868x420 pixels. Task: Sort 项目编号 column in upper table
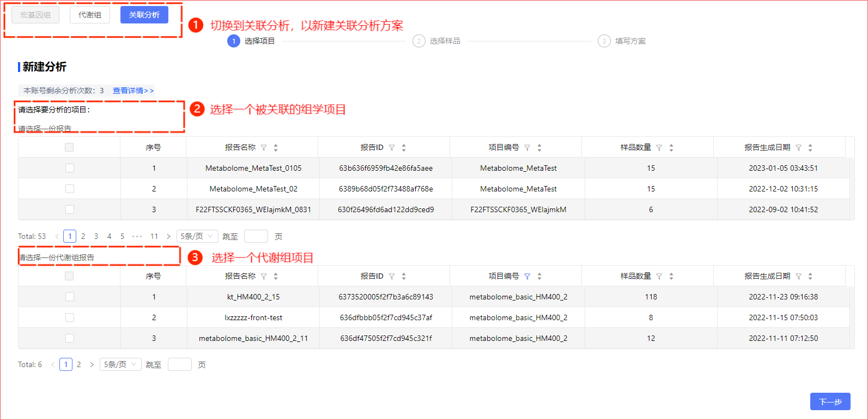click(x=539, y=148)
